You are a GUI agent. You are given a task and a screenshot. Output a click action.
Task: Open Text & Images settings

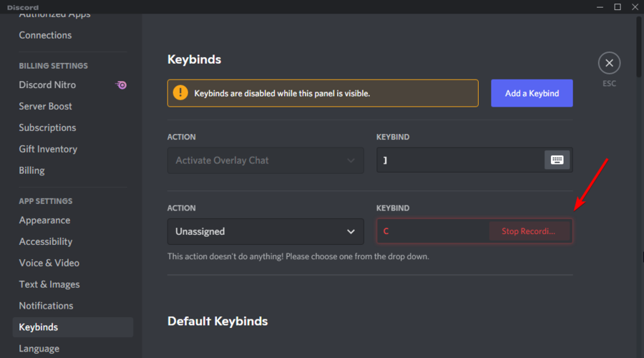coord(49,284)
